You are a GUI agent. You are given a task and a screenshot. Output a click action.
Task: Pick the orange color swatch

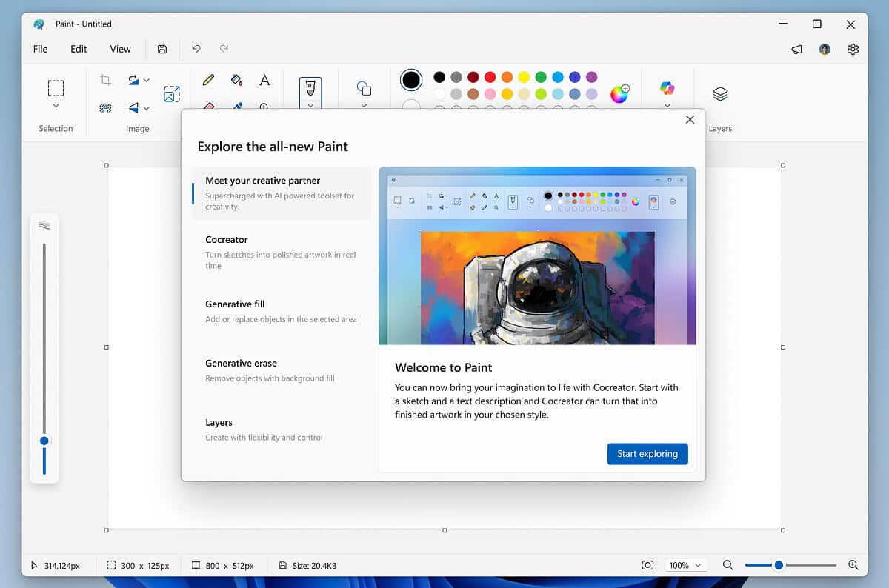coord(507,77)
